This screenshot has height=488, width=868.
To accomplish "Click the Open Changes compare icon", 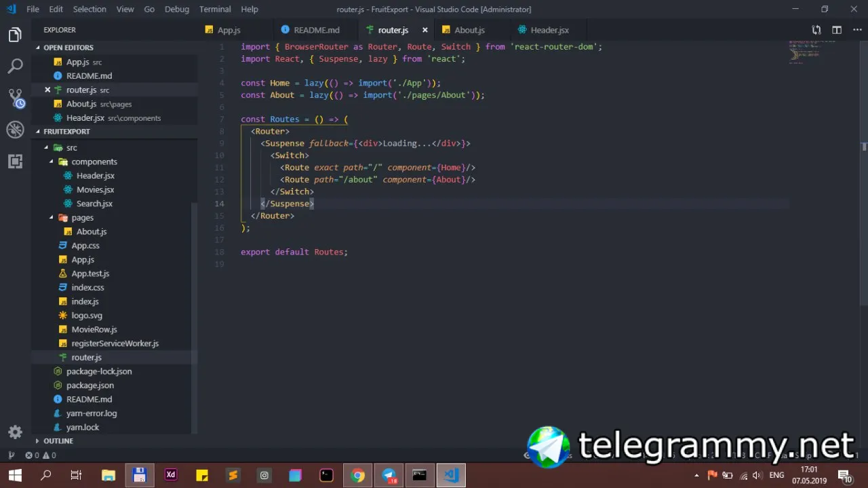I will pos(816,30).
